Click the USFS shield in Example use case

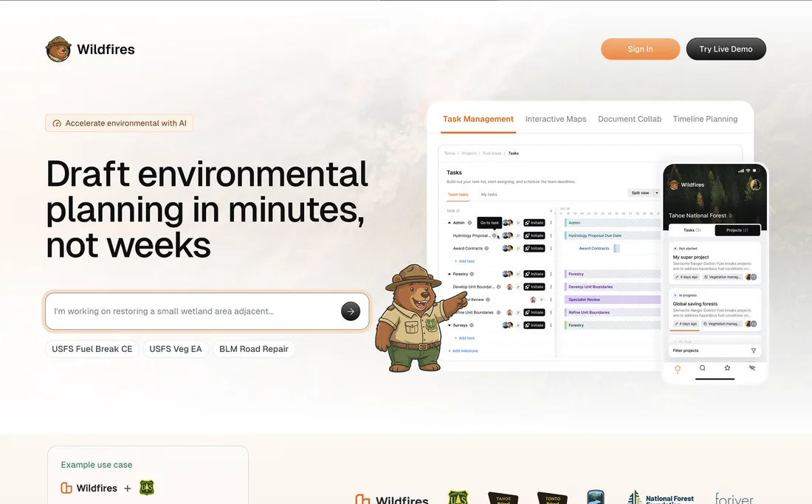[147, 488]
